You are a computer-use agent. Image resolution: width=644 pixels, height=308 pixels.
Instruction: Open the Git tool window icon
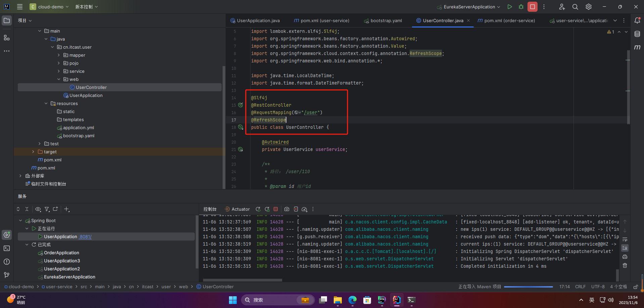pyautogui.click(x=7, y=275)
